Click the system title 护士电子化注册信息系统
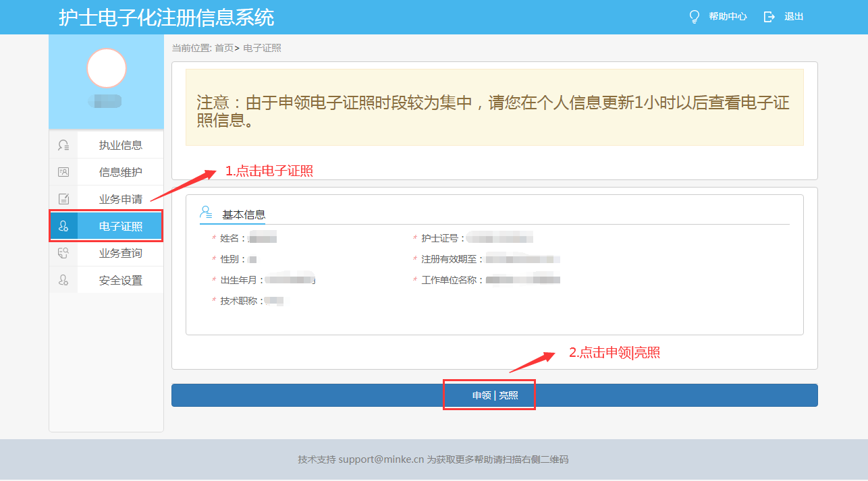868x481 pixels. [x=165, y=16]
